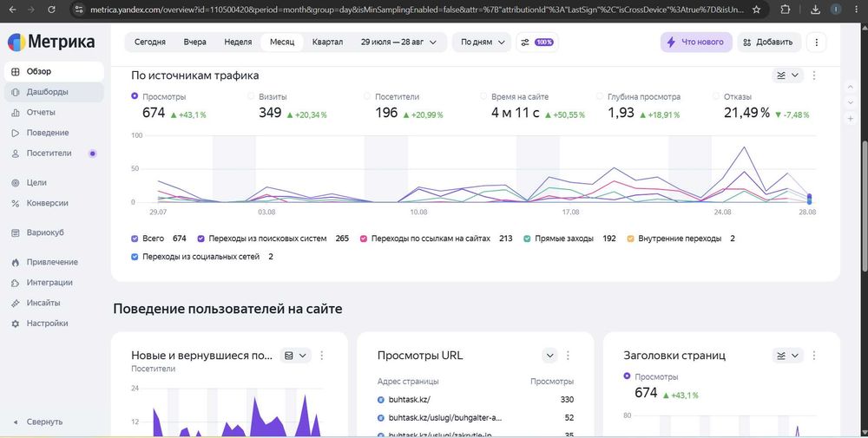The width and height of the screenshot is (868, 438).
Task: Click the up chevron on right rail
Action: point(851,87)
